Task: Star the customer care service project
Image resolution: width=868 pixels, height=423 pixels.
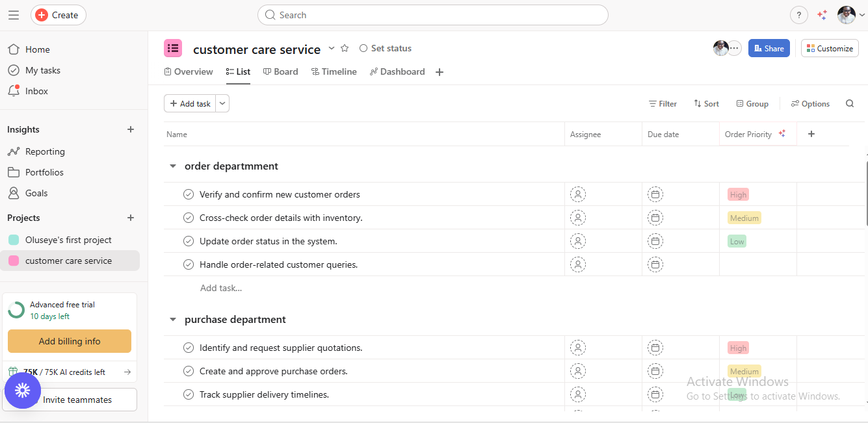Action: (345, 48)
